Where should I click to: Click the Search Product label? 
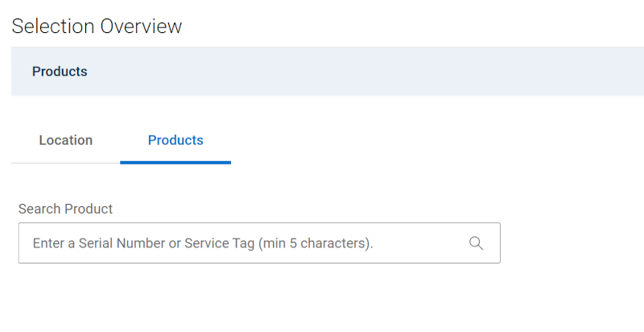click(x=65, y=209)
